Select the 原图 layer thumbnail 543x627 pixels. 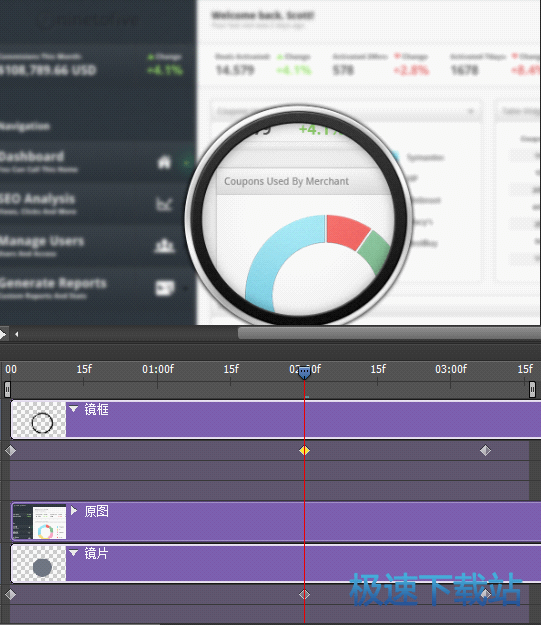pyautogui.click(x=39, y=521)
